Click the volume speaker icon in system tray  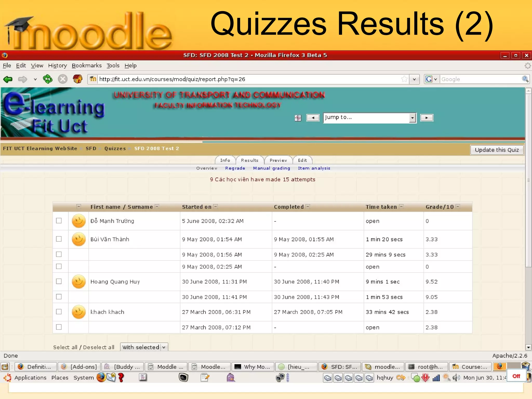pos(456,377)
